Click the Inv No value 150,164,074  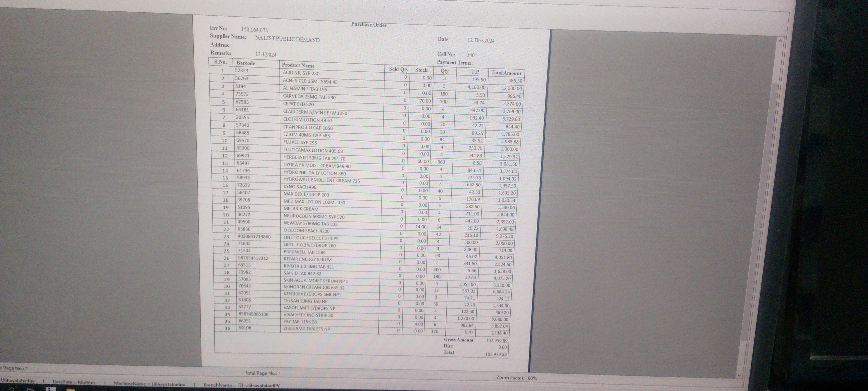point(254,30)
